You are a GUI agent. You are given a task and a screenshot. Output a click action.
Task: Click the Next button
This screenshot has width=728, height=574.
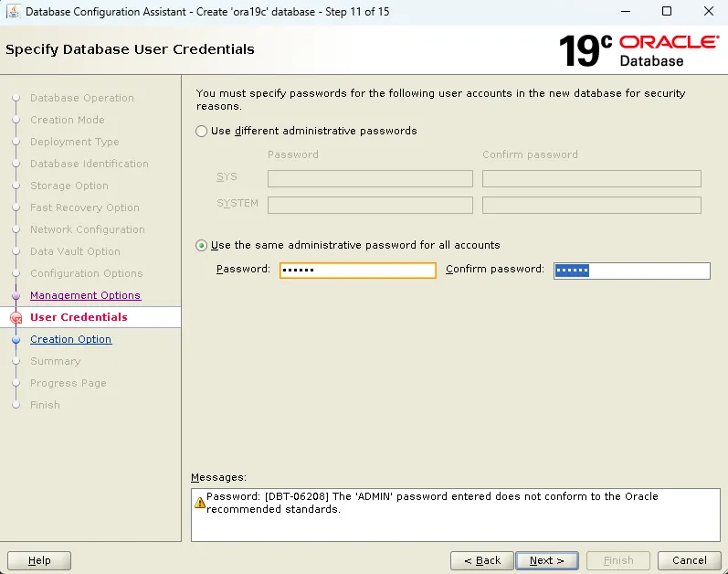(547, 560)
